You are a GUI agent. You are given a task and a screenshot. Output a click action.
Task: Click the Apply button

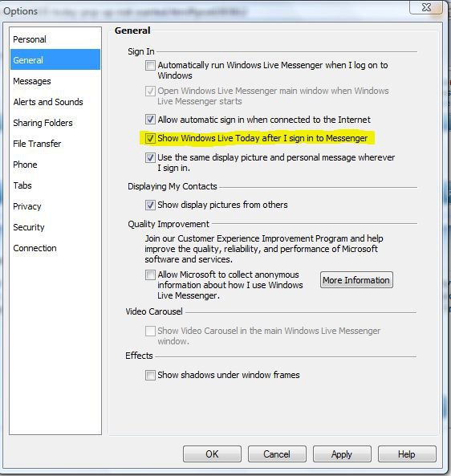(x=342, y=454)
